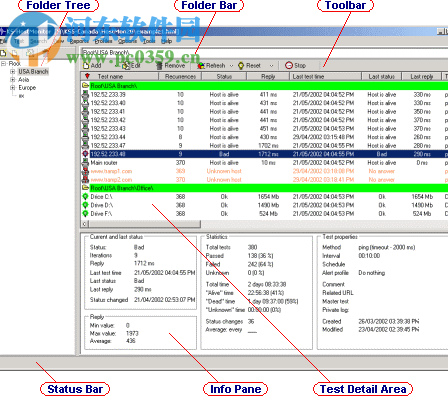This screenshot has width=448, height=399.
Task: Open the dropdown arrow beside Reset
Action: pos(271,66)
